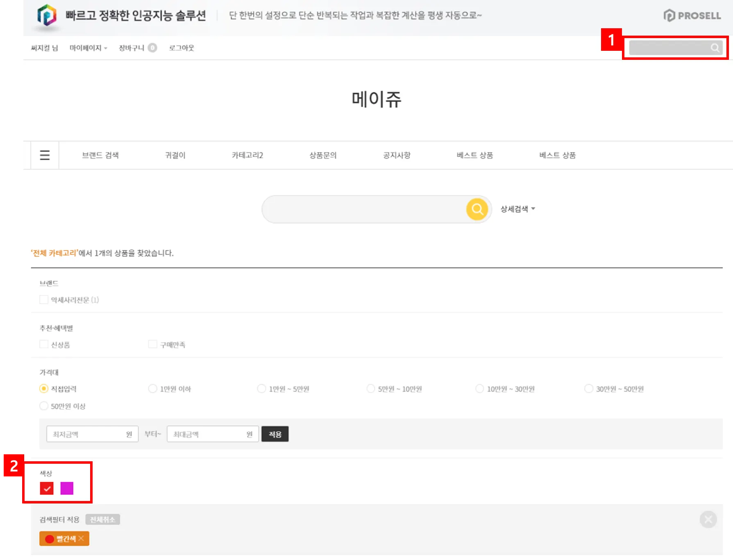Click the colorful hexagon site logo
733x560 pixels.
coord(47,16)
